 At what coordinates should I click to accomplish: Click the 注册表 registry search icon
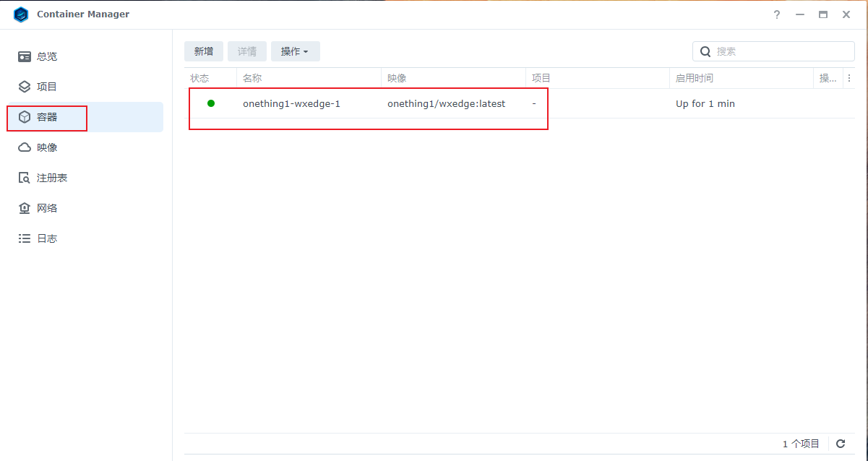point(25,178)
